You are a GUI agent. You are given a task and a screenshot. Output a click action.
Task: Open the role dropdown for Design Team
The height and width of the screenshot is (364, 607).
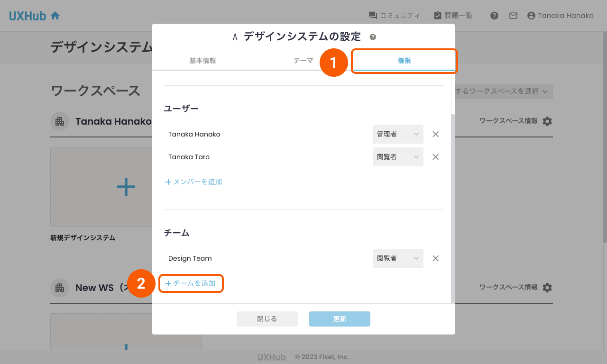398,258
